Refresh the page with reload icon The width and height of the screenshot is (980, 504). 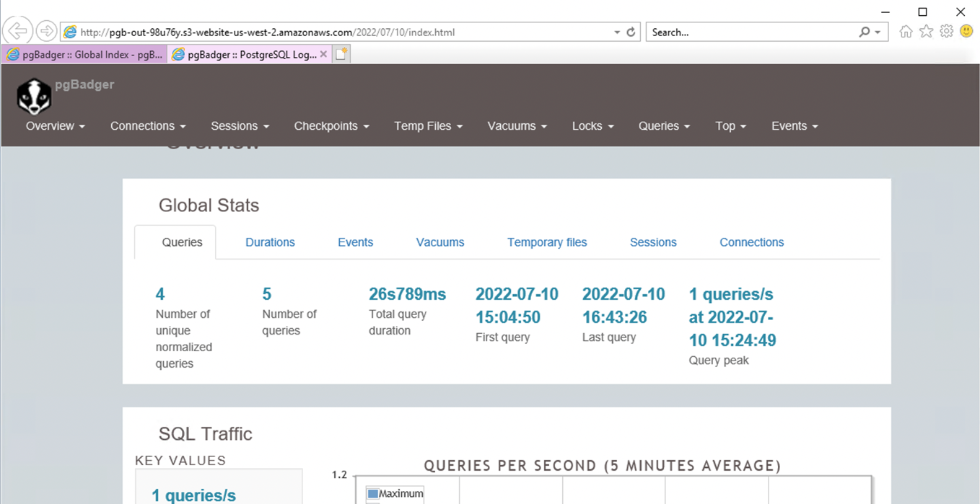[x=631, y=32]
